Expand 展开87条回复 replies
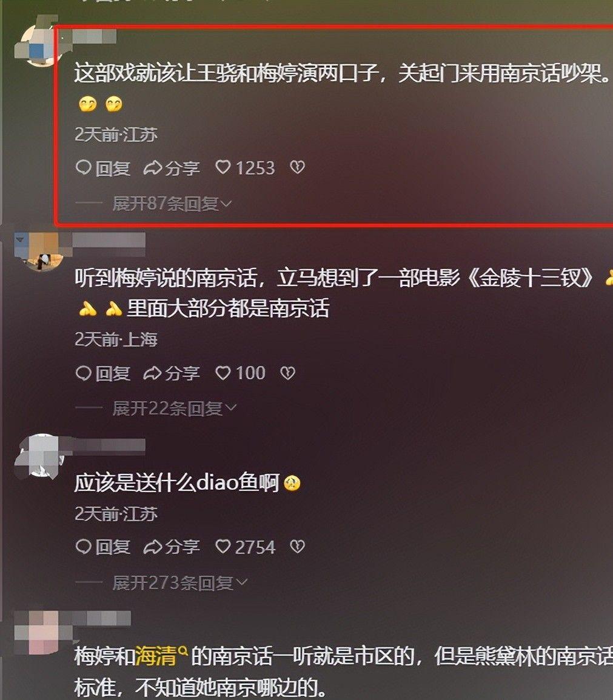 (x=172, y=204)
